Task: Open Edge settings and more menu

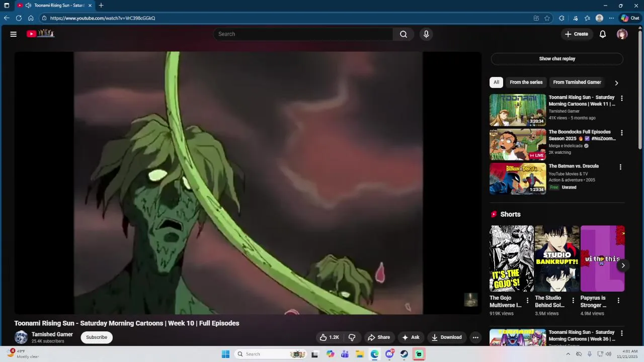Action: coord(611,18)
